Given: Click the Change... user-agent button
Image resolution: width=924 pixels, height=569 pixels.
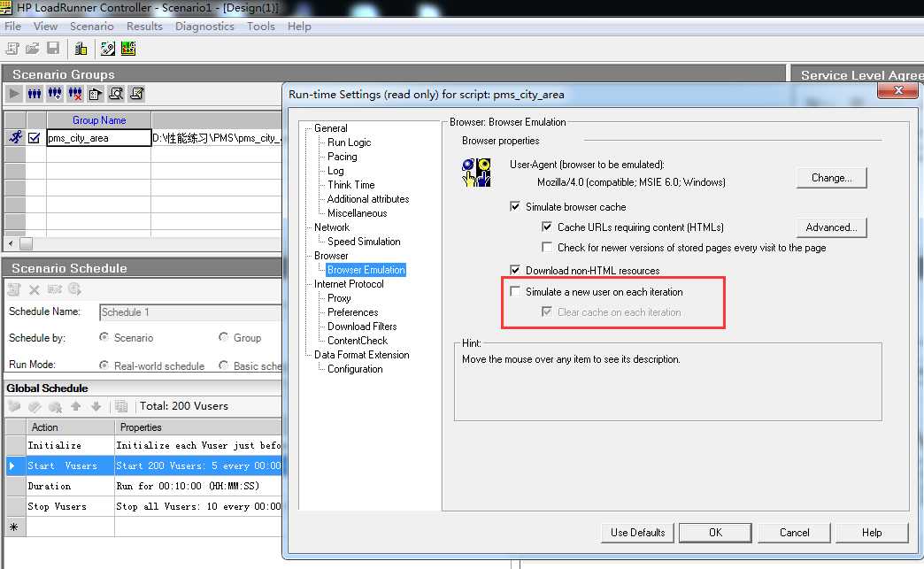Looking at the screenshot, I should [x=831, y=178].
